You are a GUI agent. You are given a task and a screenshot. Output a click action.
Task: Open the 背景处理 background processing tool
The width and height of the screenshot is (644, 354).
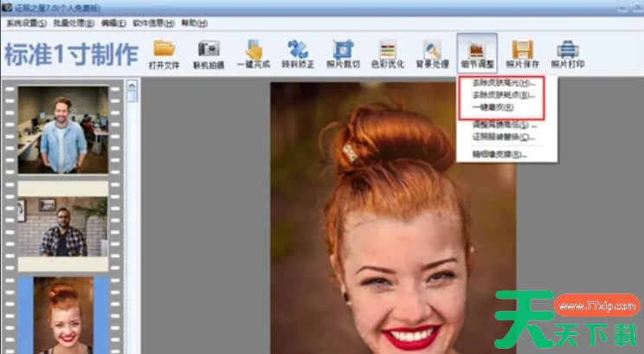[x=432, y=49]
